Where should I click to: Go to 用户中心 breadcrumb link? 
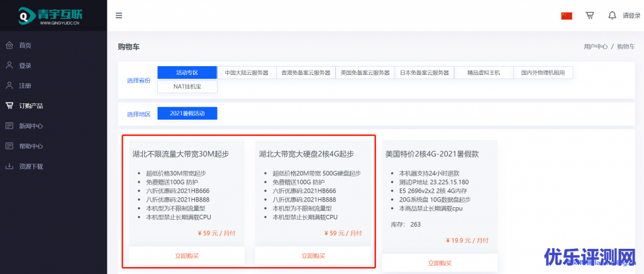pyautogui.click(x=595, y=47)
